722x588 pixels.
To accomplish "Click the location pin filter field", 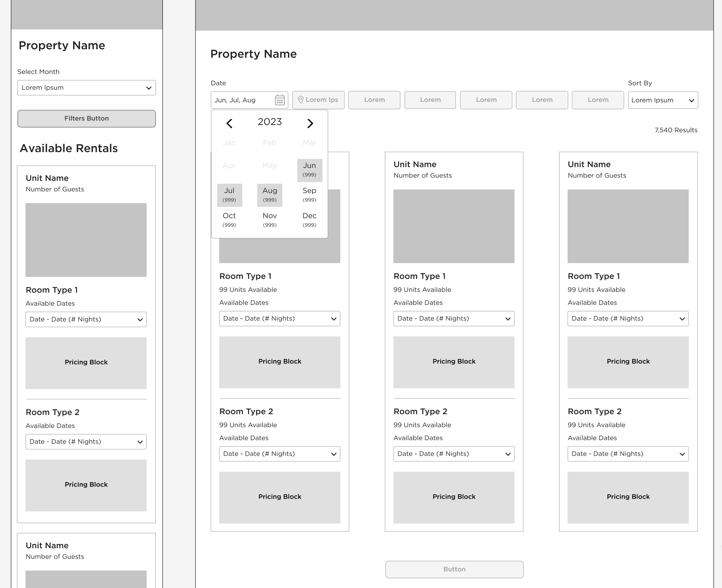I will [x=318, y=100].
